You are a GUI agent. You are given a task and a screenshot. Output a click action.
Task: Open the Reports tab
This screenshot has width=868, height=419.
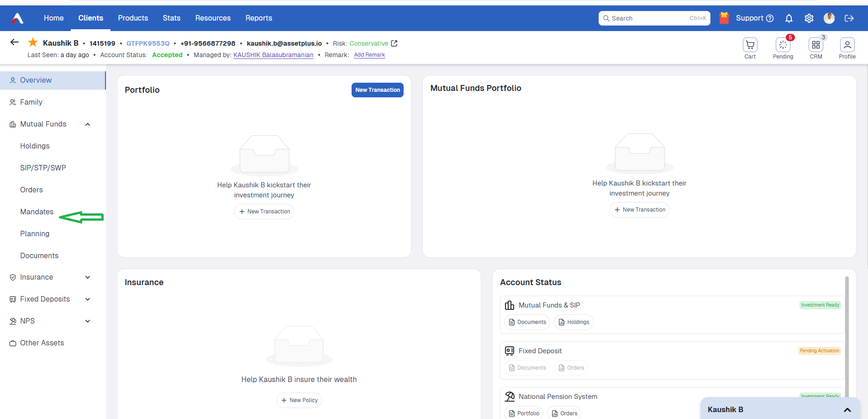pos(259,18)
